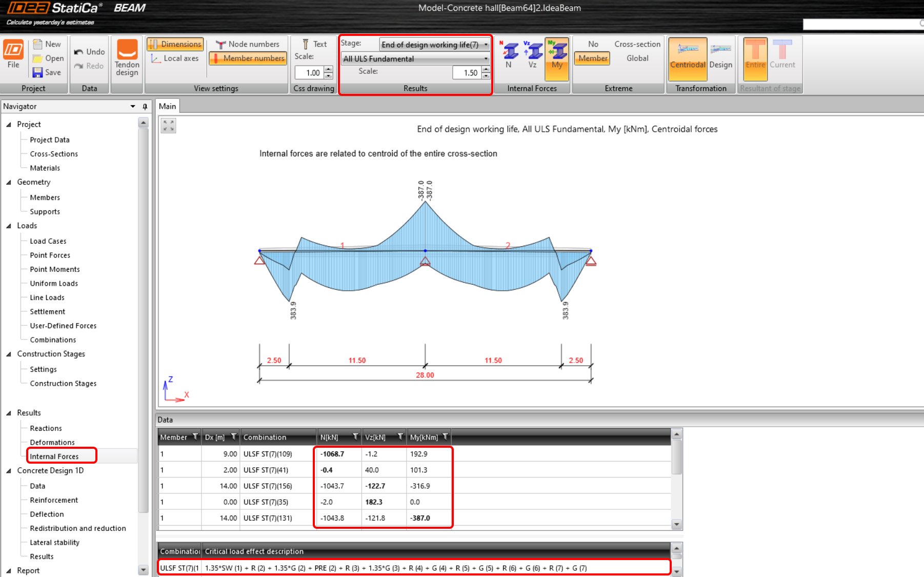Screen dimensions: 924x577
Task: Select Entire resultant of stage
Action: coord(755,58)
